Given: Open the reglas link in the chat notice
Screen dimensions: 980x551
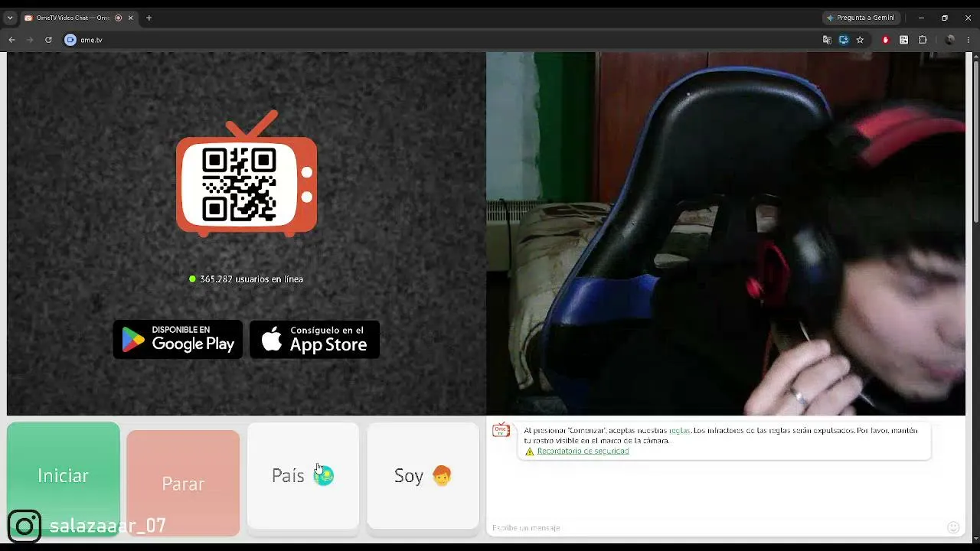Looking at the screenshot, I should tap(679, 431).
